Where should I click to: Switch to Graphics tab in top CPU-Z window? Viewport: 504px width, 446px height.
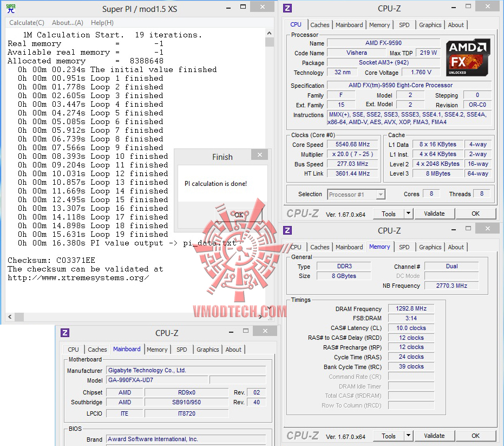[x=430, y=25]
